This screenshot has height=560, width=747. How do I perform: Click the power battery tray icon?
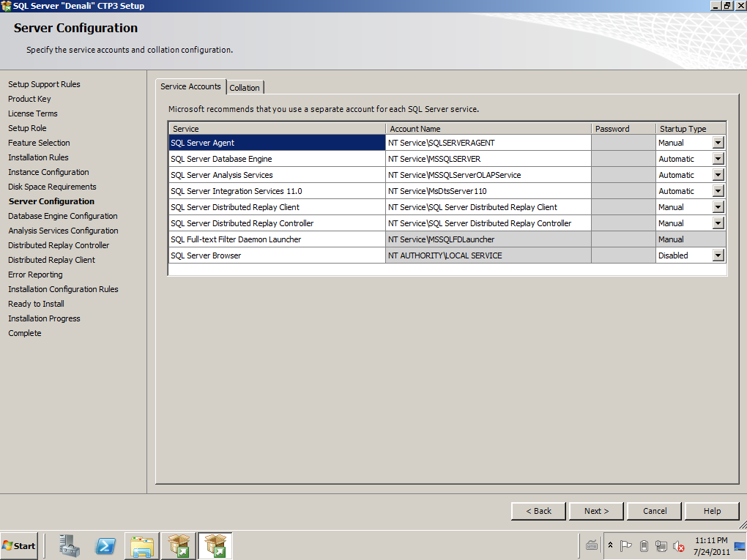tap(644, 545)
